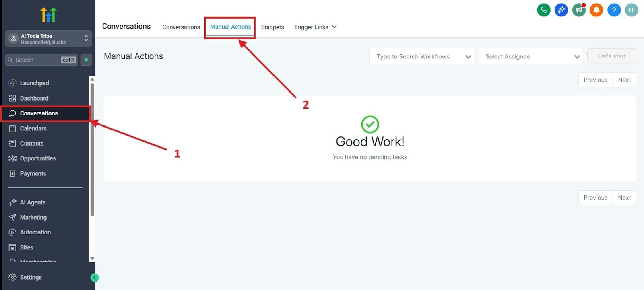This screenshot has height=290, width=644.
Task: Open the FF user profile avatar
Action: click(632, 10)
